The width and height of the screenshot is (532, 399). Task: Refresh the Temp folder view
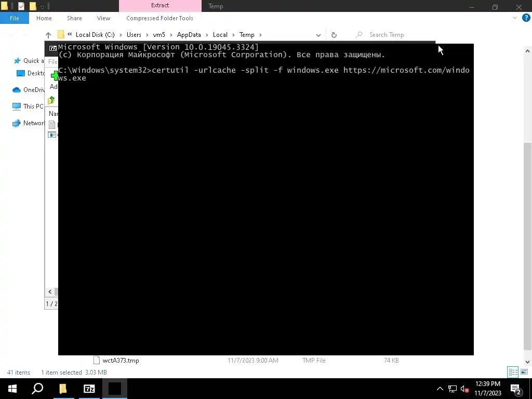click(334, 35)
